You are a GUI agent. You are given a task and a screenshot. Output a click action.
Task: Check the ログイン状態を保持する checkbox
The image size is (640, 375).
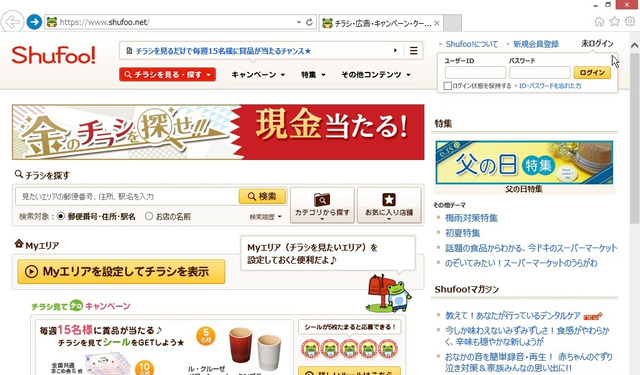click(447, 86)
